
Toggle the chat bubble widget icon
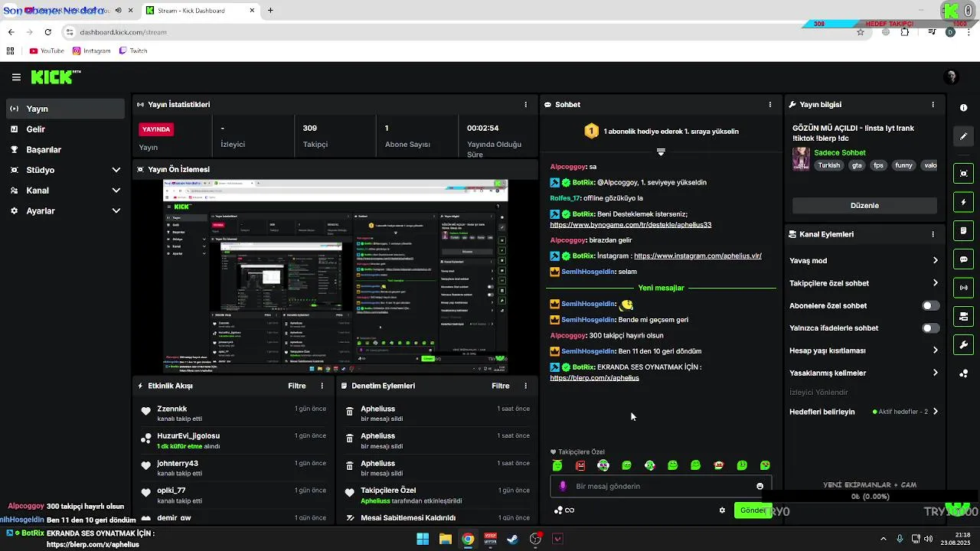(x=964, y=259)
